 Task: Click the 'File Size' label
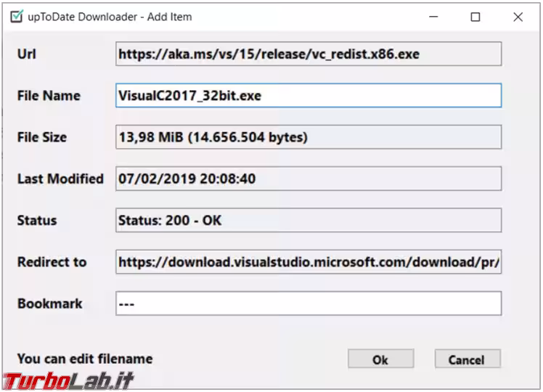(x=42, y=137)
